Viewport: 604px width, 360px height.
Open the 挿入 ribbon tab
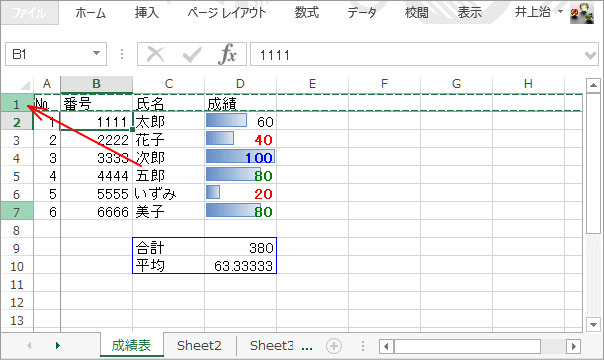tap(146, 13)
